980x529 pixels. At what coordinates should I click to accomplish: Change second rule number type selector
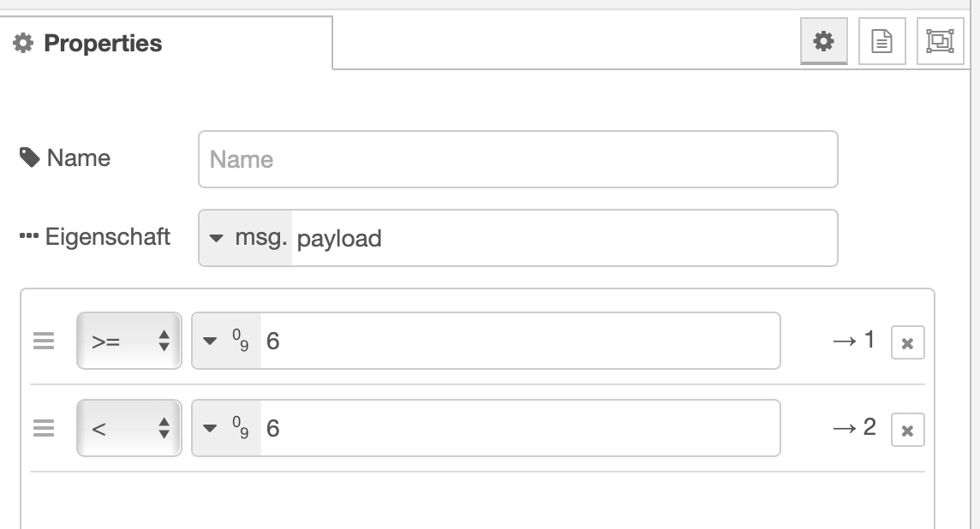227,428
